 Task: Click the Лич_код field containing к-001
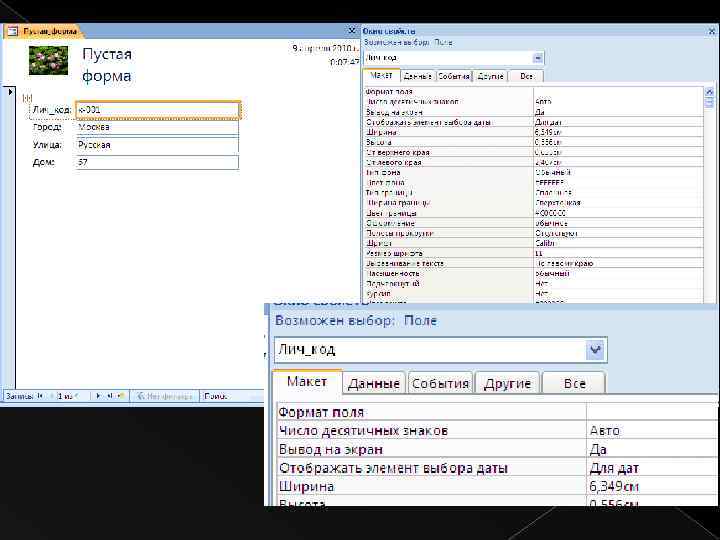(x=158, y=110)
